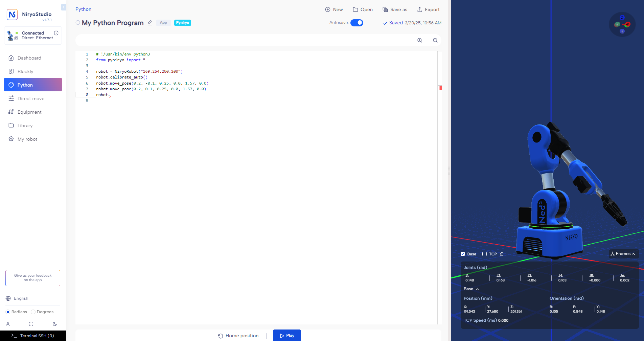
Task: Uncheck the Base frame checkbox
Action: coord(463,254)
